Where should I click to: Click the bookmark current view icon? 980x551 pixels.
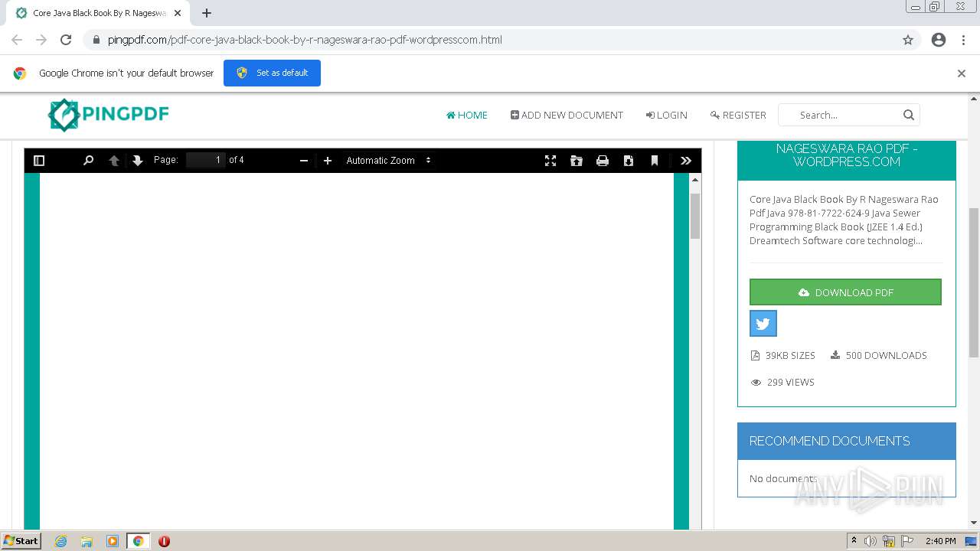click(655, 161)
